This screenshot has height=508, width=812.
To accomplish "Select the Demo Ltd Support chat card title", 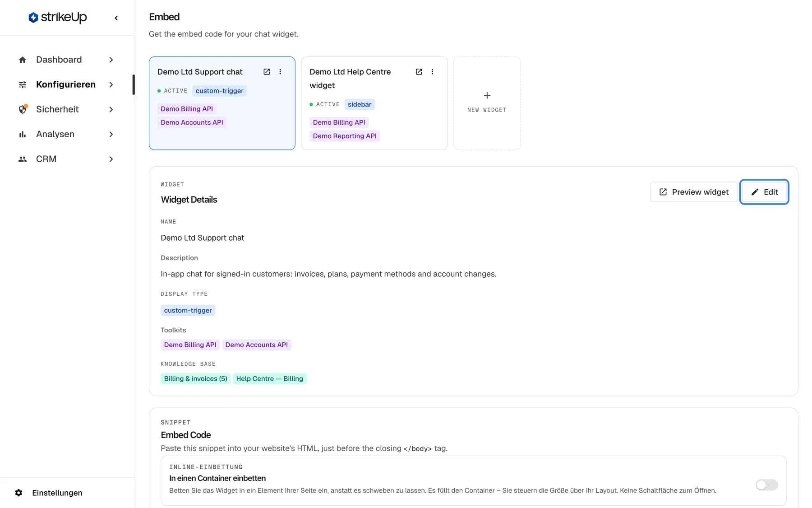I will click(x=200, y=72).
